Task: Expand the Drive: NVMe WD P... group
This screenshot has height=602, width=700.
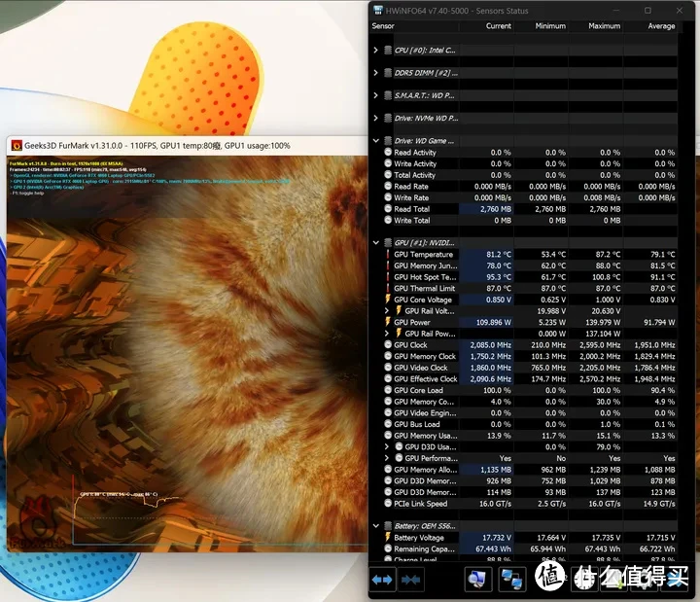Action: click(x=376, y=118)
